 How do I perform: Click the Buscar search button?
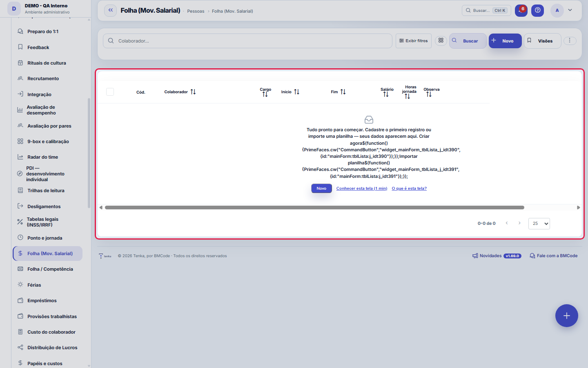tap(468, 41)
